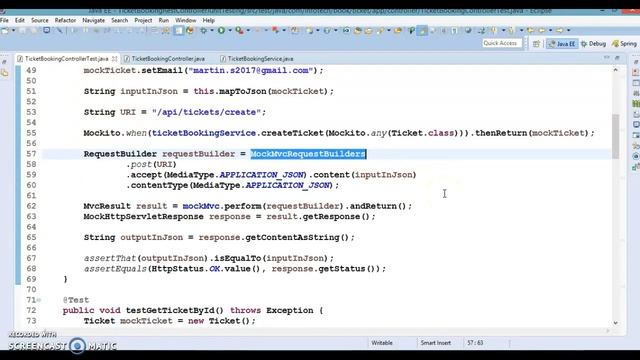Click the email string on line 49
The height and width of the screenshot is (360, 640).
[x=251, y=70]
